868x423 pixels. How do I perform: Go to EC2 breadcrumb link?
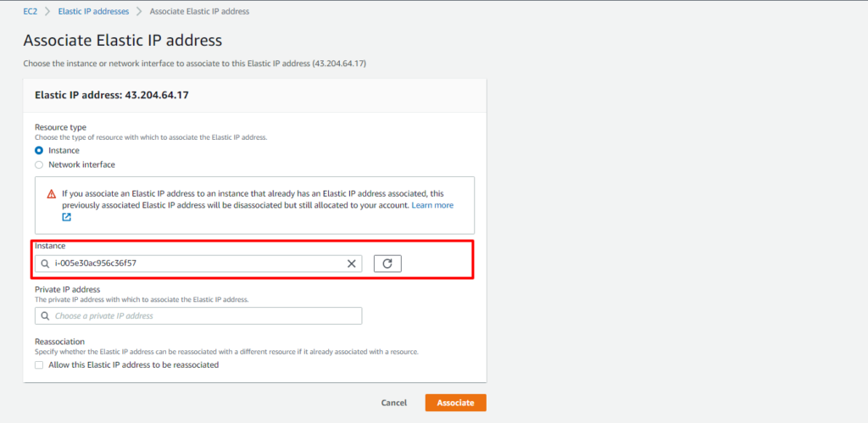point(30,12)
